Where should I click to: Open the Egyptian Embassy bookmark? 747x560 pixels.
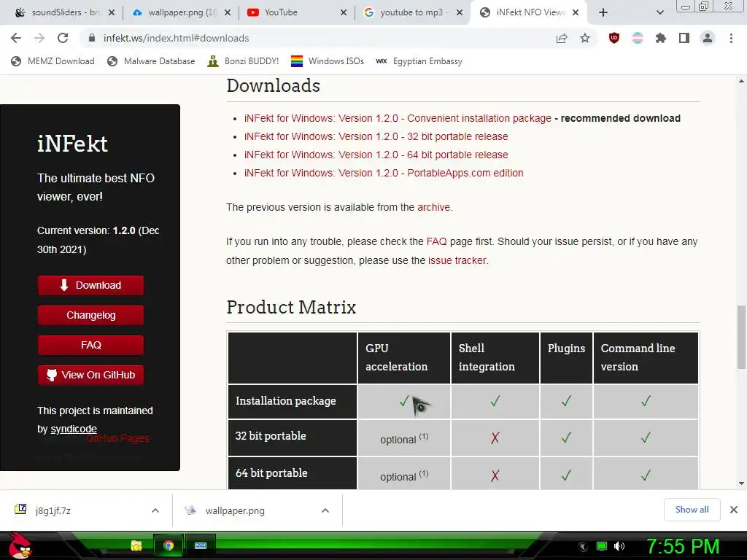click(419, 61)
